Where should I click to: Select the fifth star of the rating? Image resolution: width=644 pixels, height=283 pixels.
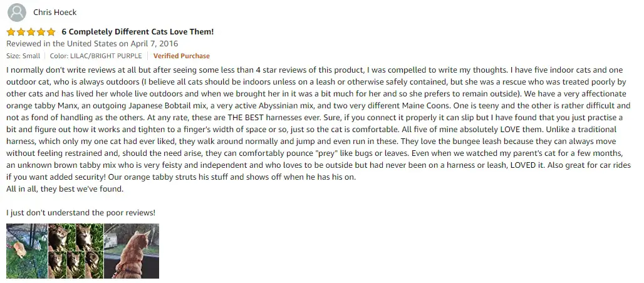coord(51,32)
